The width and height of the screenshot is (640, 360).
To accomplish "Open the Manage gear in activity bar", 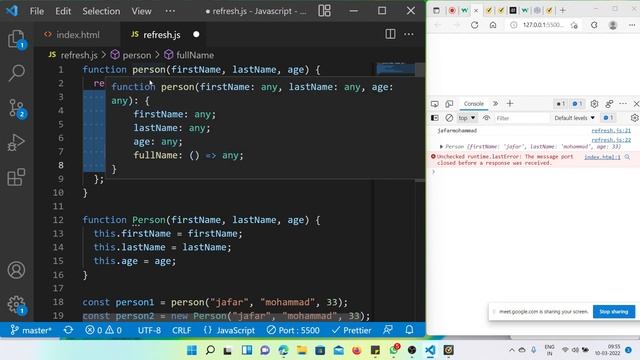I will [16, 304].
